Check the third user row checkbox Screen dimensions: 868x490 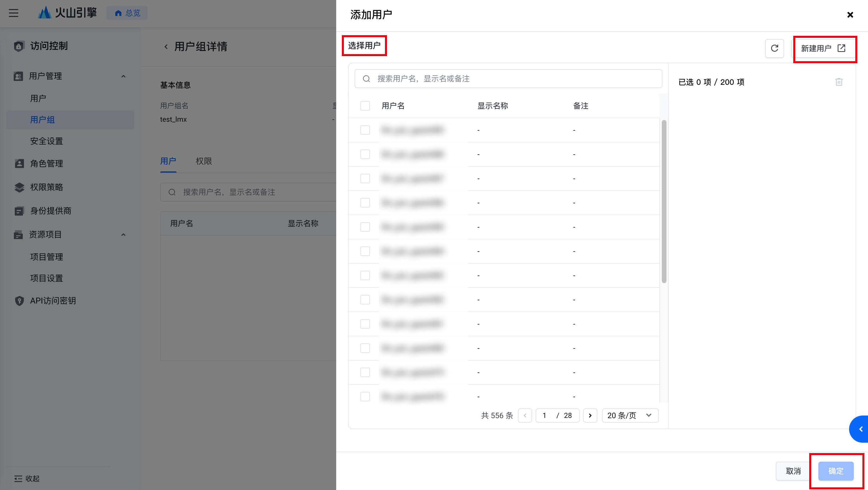pos(365,179)
